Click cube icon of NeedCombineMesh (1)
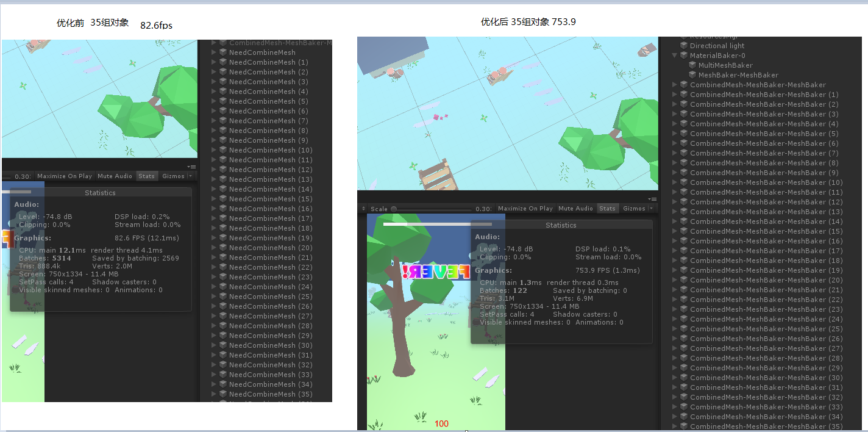868x432 pixels. 223,62
